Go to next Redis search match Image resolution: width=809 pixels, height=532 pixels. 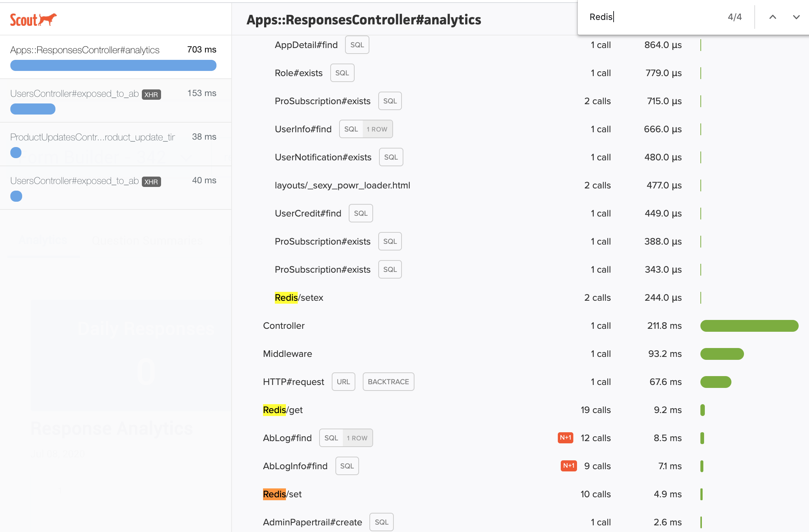click(796, 17)
